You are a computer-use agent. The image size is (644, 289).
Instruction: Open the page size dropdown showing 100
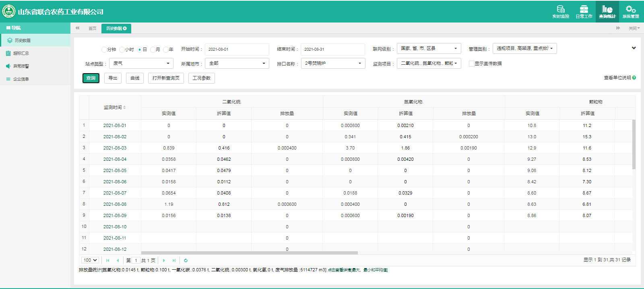pyautogui.click(x=90, y=260)
